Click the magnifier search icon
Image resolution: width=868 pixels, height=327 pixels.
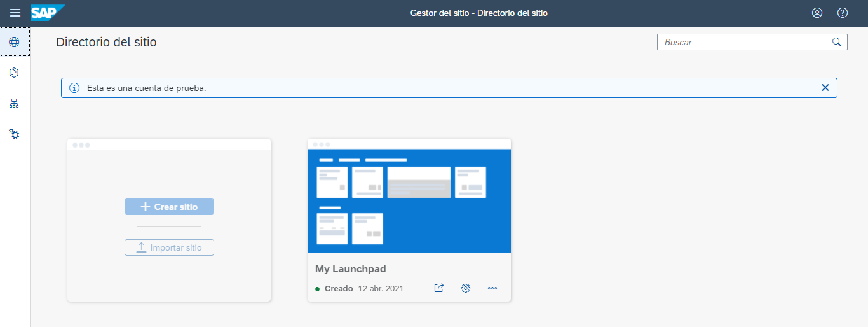tap(837, 42)
